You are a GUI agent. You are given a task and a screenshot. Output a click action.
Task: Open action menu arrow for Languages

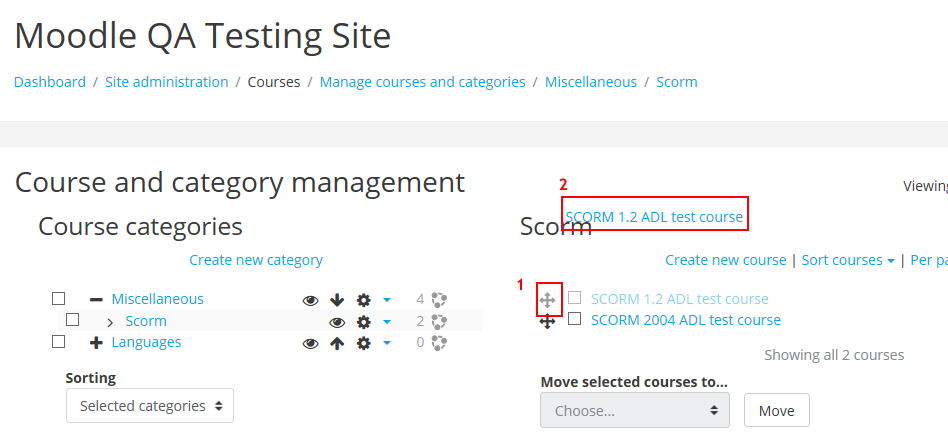[x=387, y=343]
